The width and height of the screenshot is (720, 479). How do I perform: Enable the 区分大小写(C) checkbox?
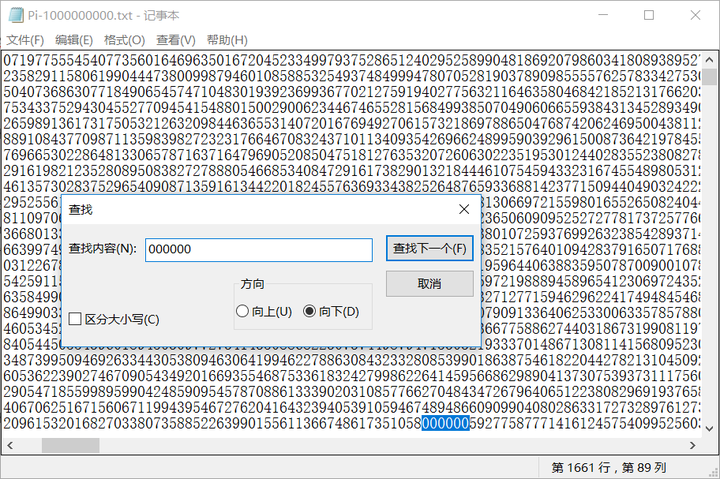[76, 319]
